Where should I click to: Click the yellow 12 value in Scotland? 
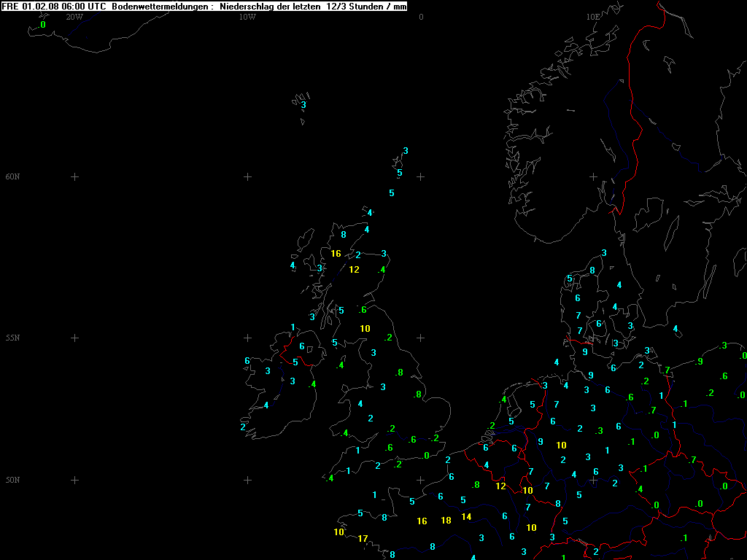tap(354, 270)
